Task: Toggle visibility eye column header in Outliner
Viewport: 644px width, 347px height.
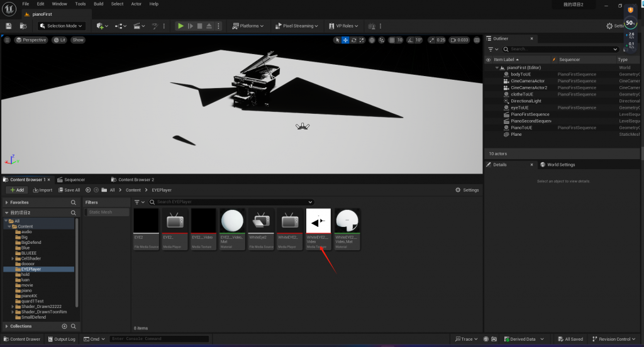Action: 488,60
